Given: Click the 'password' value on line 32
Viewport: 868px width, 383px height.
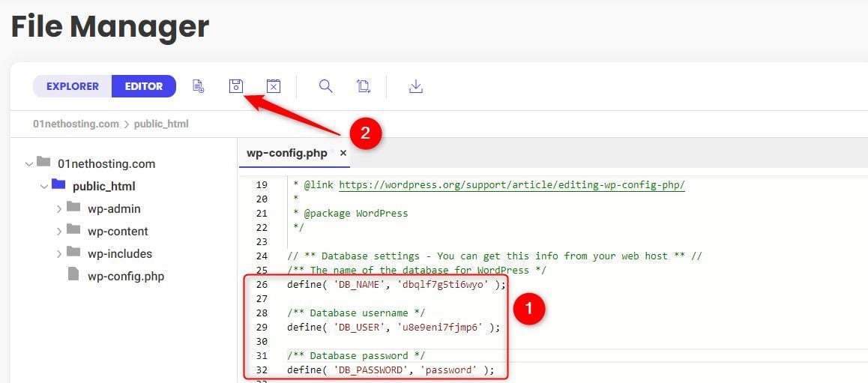Looking at the screenshot, I should [448, 370].
